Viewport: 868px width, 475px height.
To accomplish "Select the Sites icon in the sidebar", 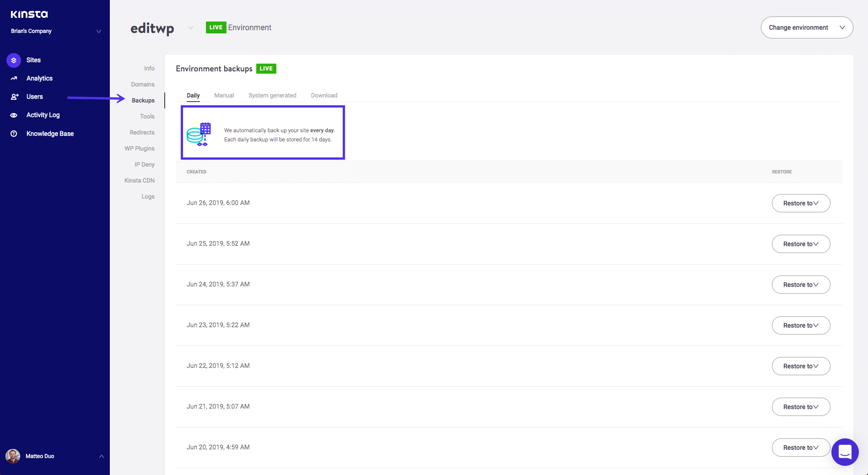I will [x=13, y=60].
